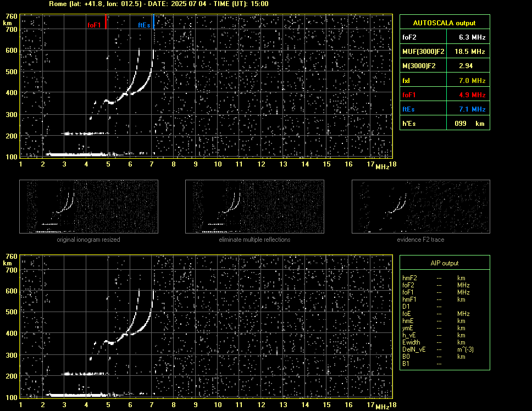Click the header title 'Rome (lat: +41.8...'
Image resolution: width=532 pixels, height=411 pixels.
(159, 4)
